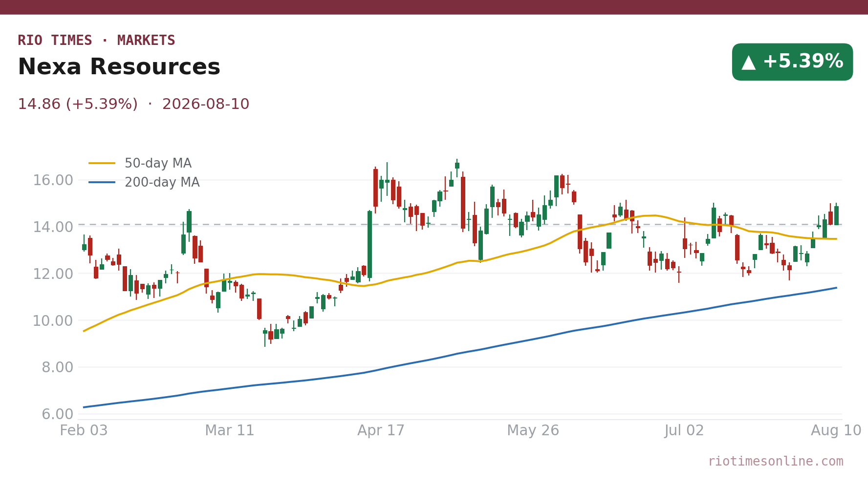
Task: Click the tall green candlestick before Apr 17
Action: tap(369, 246)
